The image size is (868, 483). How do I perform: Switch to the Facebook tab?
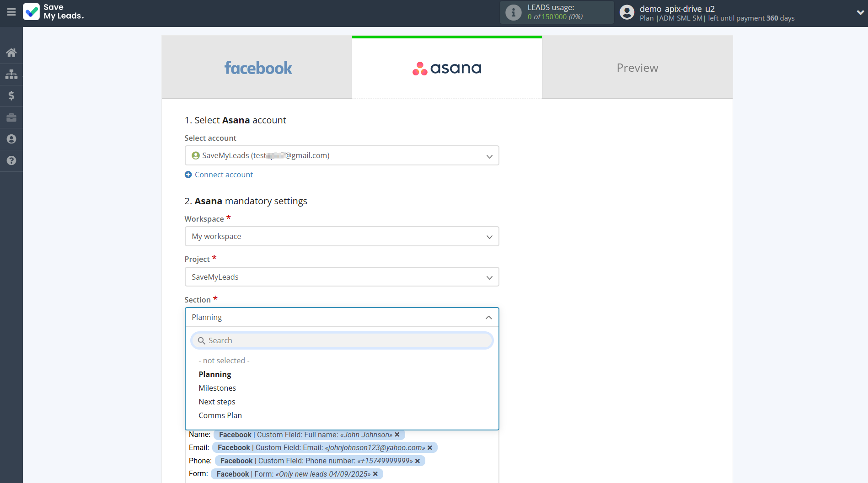(x=257, y=68)
